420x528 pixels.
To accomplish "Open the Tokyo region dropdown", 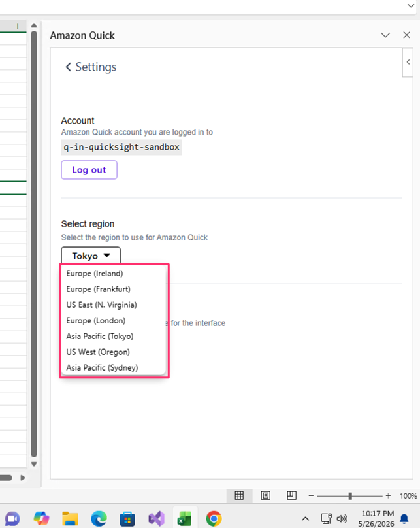I will [x=91, y=256].
